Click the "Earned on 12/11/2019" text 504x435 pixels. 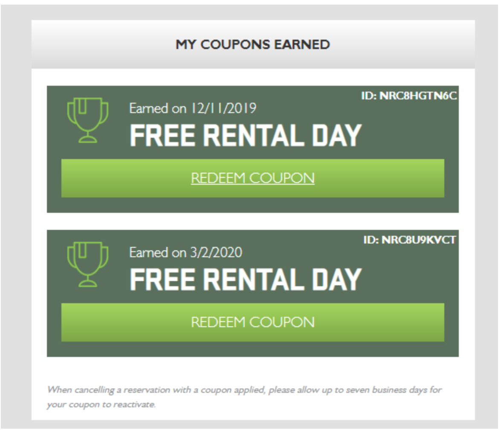point(193,108)
